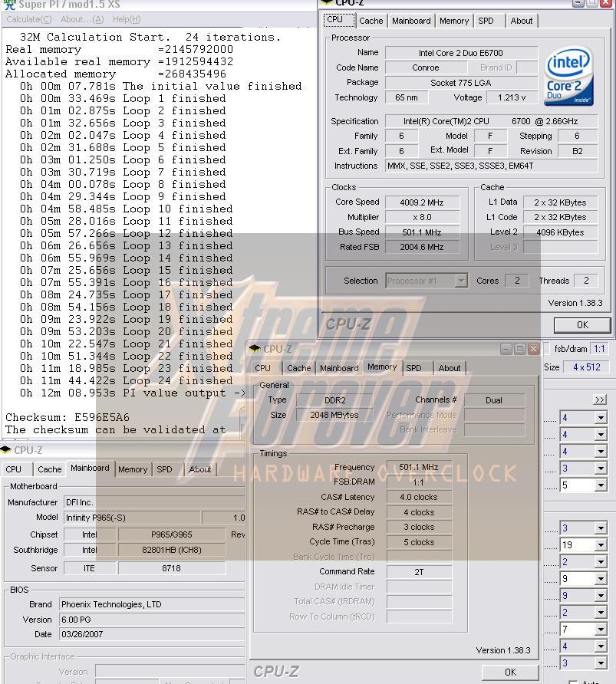Open the Processor #1 selection dropdown
616x684 pixels.
460,281
